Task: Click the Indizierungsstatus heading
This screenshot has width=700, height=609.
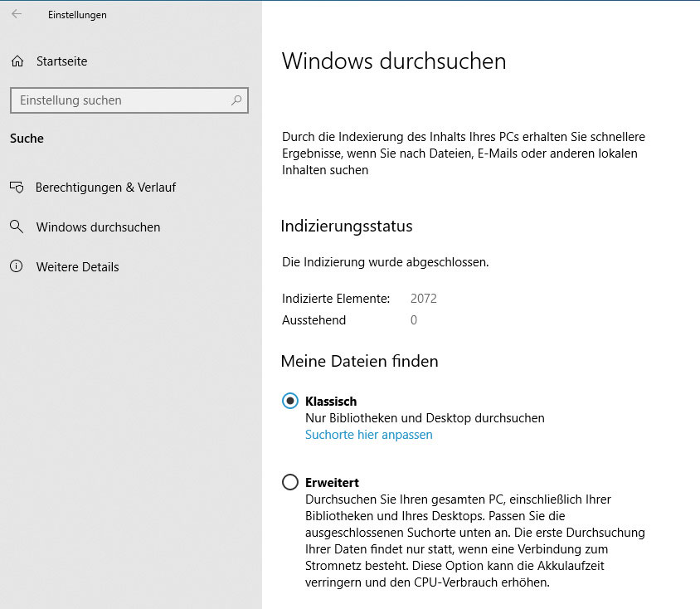Action: pyautogui.click(x=347, y=226)
